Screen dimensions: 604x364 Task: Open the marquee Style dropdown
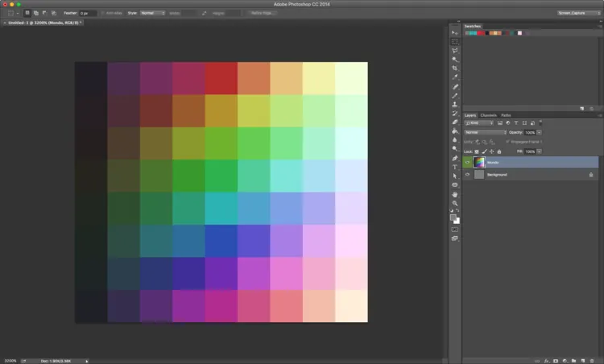tap(152, 13)
